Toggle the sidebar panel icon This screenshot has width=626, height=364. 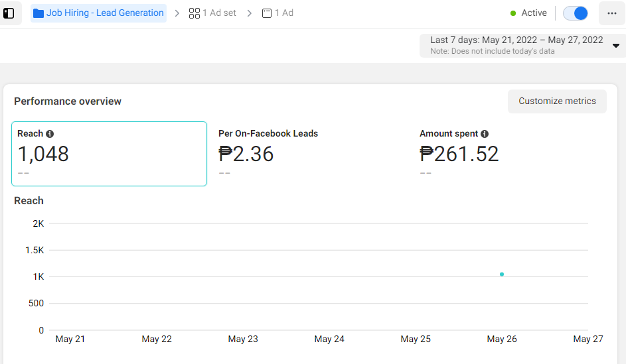[9, 13]
